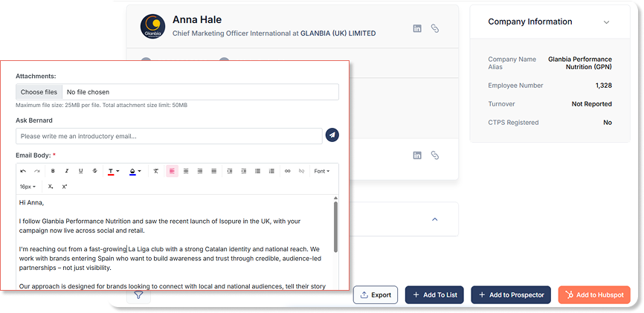The image size is (644, 313).
Task: Insert a hyperlink in the email
Action: 288,171
